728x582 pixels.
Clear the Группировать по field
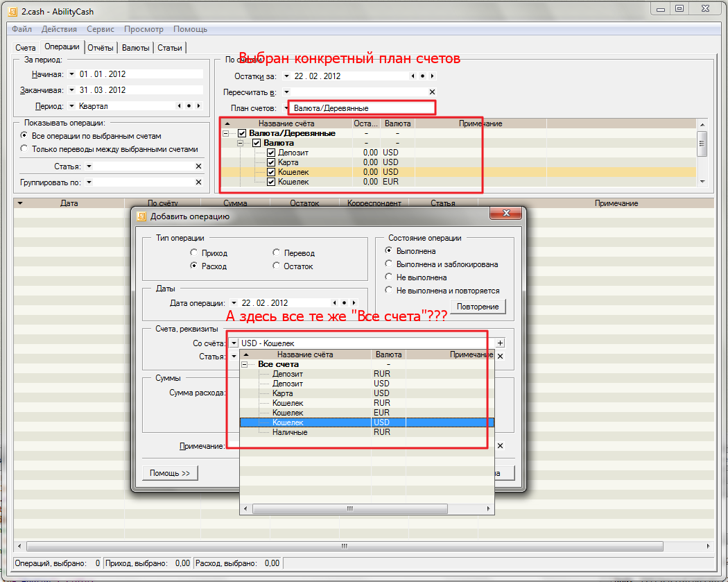pyautogui.click(x=198, y=182)
